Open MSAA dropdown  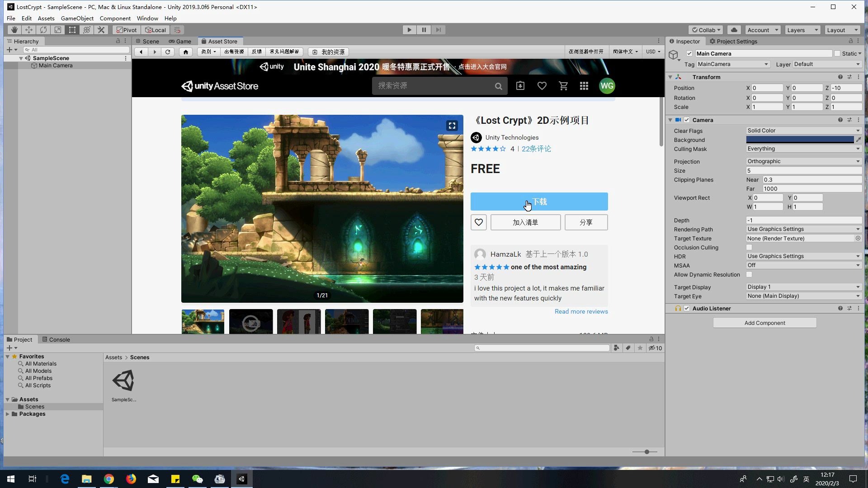click(x=804, y=265)
